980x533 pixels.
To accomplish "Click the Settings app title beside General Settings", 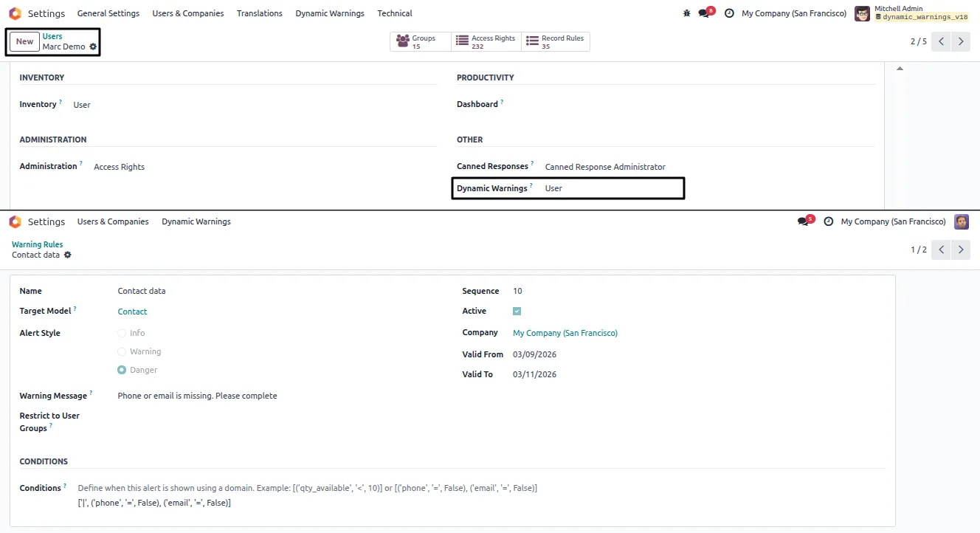I will click(46, 13).
